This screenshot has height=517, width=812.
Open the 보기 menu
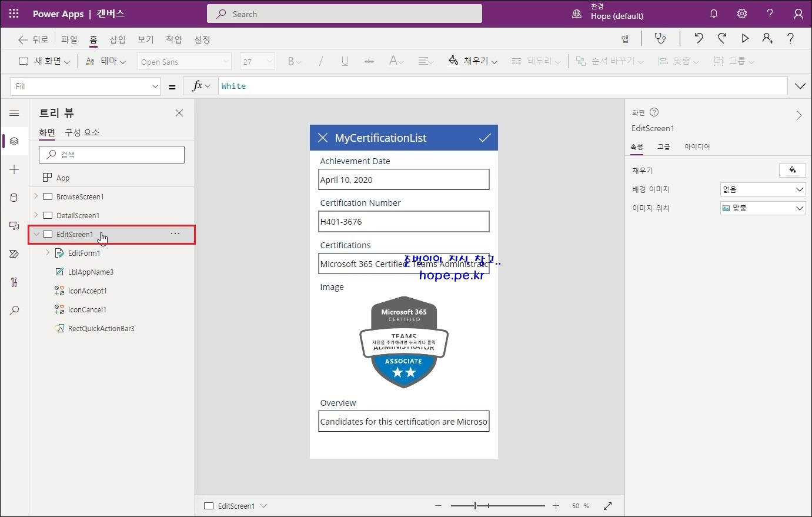(x=146, y=39)
